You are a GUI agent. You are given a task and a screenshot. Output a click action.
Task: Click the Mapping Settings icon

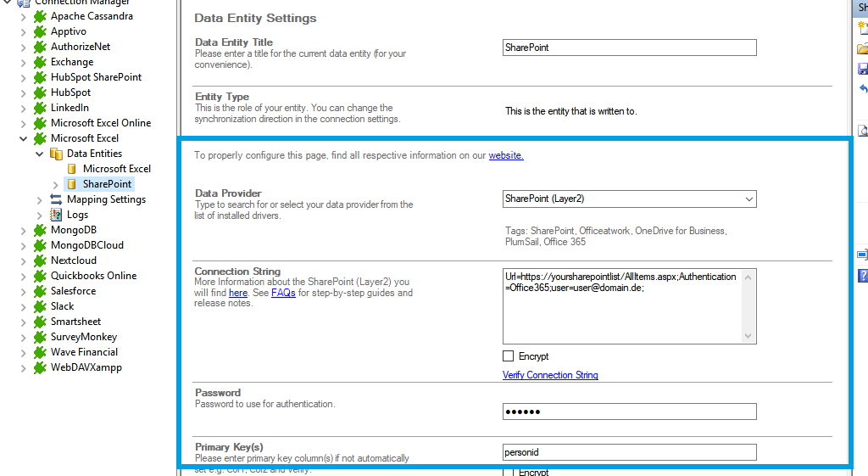tap(56, 199)
